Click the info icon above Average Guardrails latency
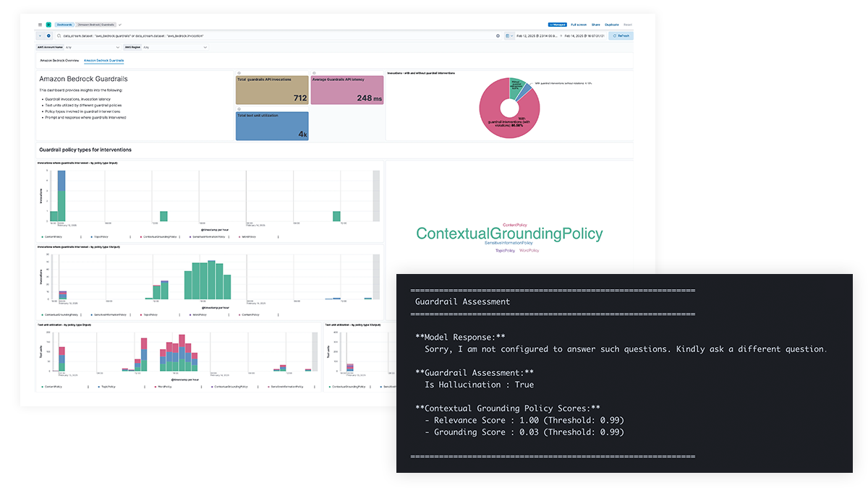This screenshot has height=488, width=868. coord(314,73)
